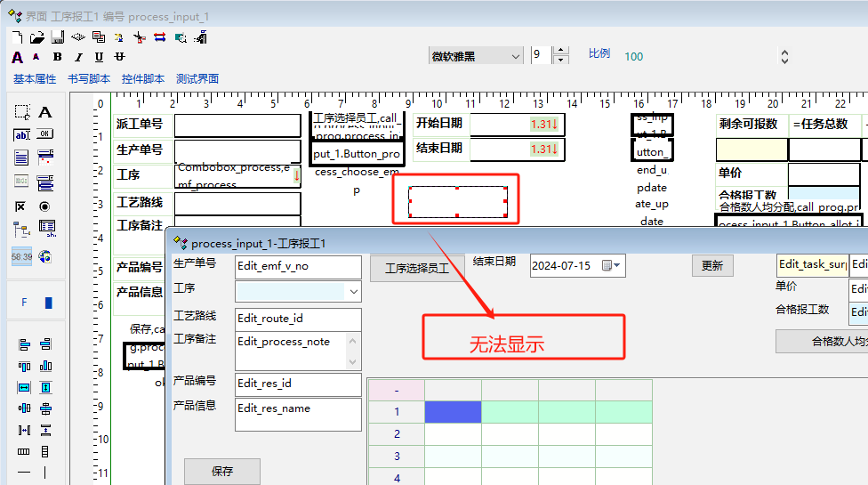Image resolution: width=868 pixels, height=485 pixels.
Task: Click the blue background color swatch
Action: pos(48,303)
